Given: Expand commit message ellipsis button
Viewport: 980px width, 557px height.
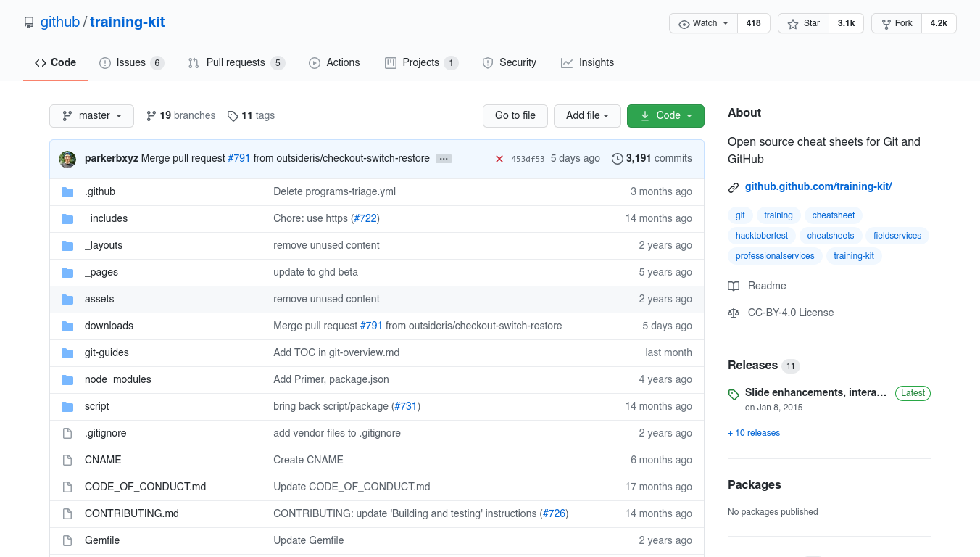Looking at the screenshot, I should pos(444,159).
